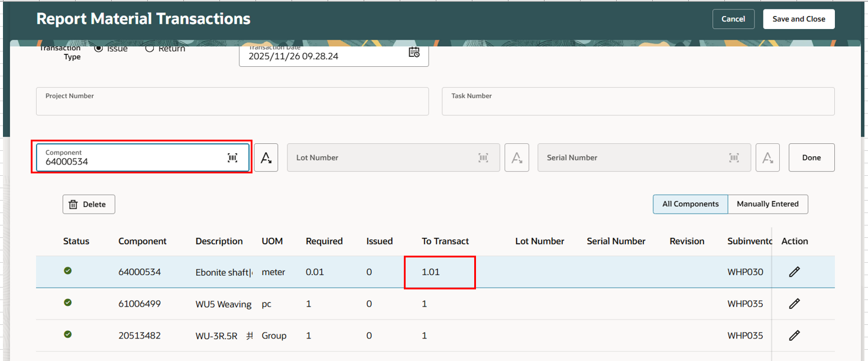Click the Done button

[811, 157]
